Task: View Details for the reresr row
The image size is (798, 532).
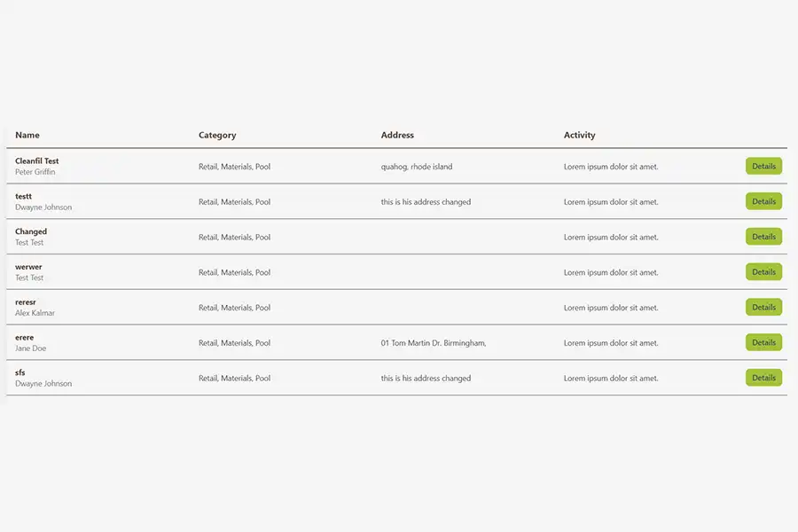Action: [763, 308]
